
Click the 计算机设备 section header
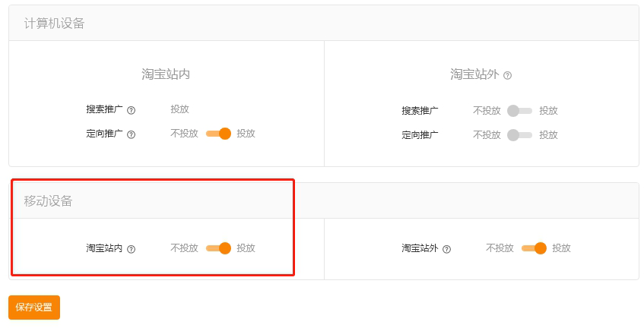click(x=54, y=24)
